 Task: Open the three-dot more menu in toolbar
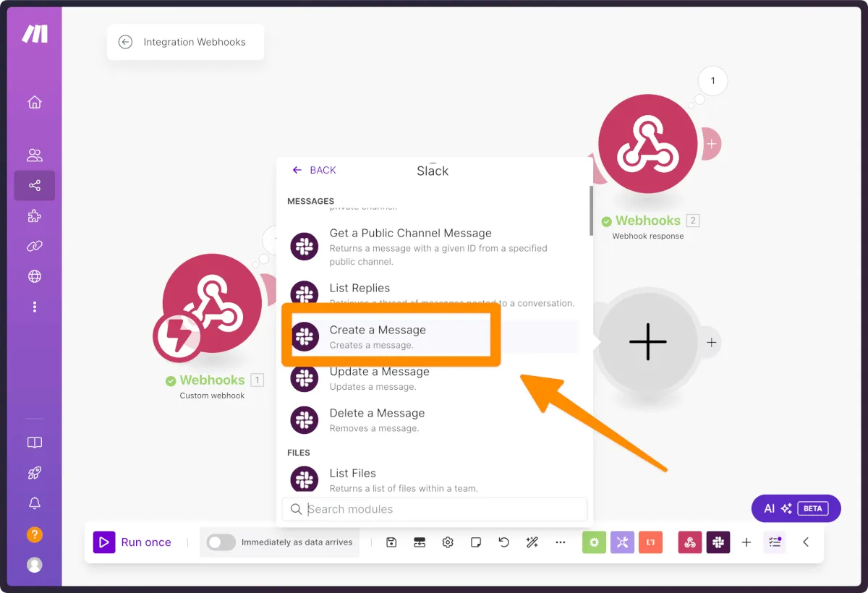[561, 542]
